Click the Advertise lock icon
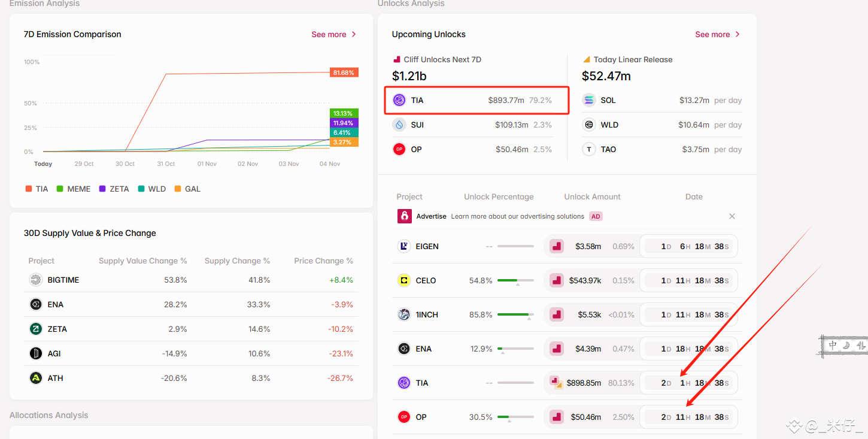Image resolution: width=868 pixels, height=439 pixels. point(405,216)
